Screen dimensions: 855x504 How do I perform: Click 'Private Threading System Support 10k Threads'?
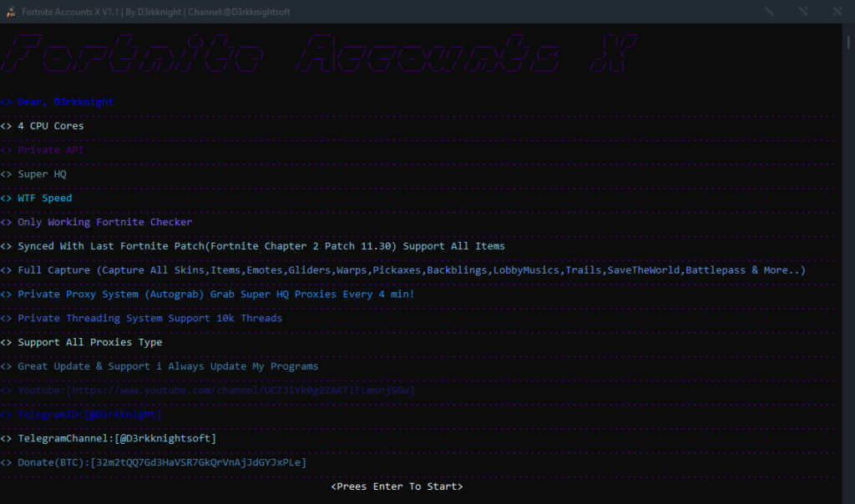click(x=150, y=318)
